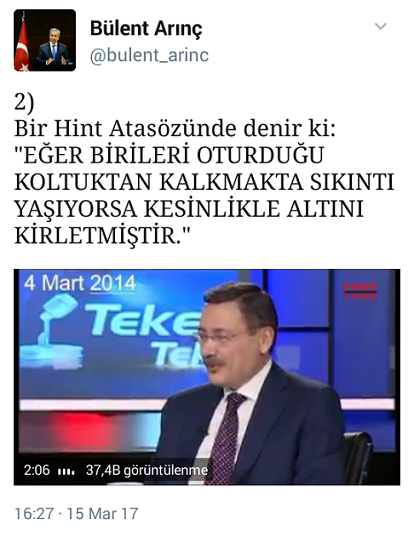Open the @bulent_arinc handle link
Screen dimensions: 414x536
[149, 55]
